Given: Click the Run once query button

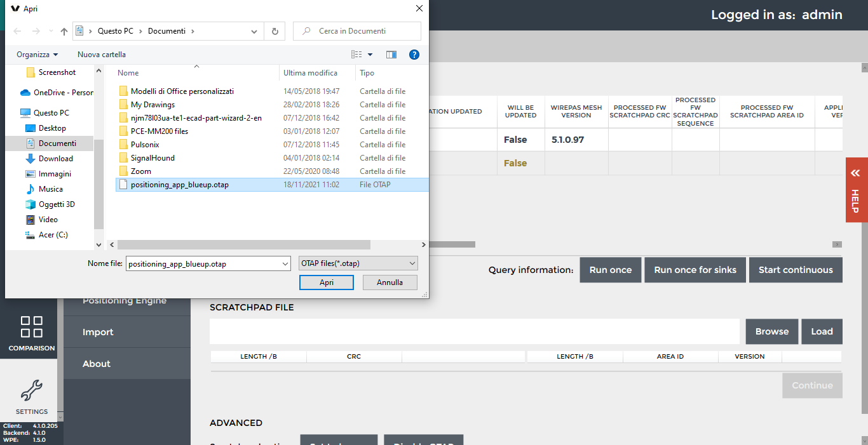Looking at the screenshot, I should 610,270.
